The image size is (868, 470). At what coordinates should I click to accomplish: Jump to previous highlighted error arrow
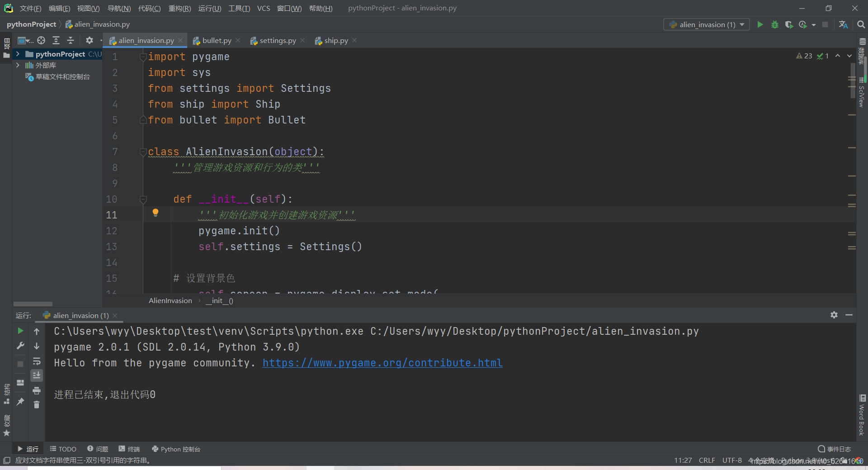[x=838, y=56]
